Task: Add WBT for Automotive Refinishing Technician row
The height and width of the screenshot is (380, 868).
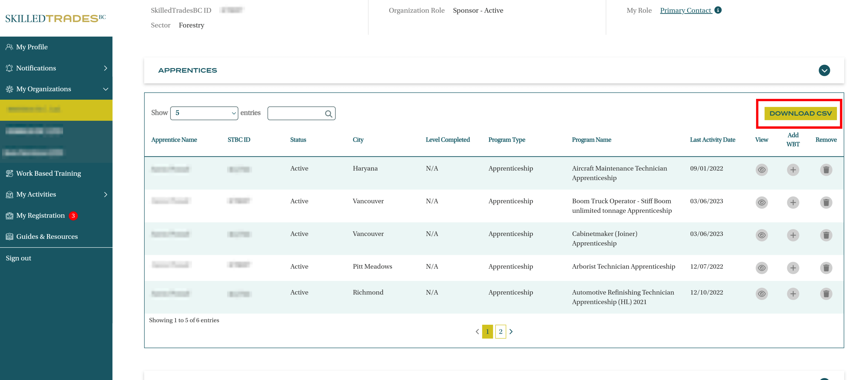Action: (x=793, y=294)
